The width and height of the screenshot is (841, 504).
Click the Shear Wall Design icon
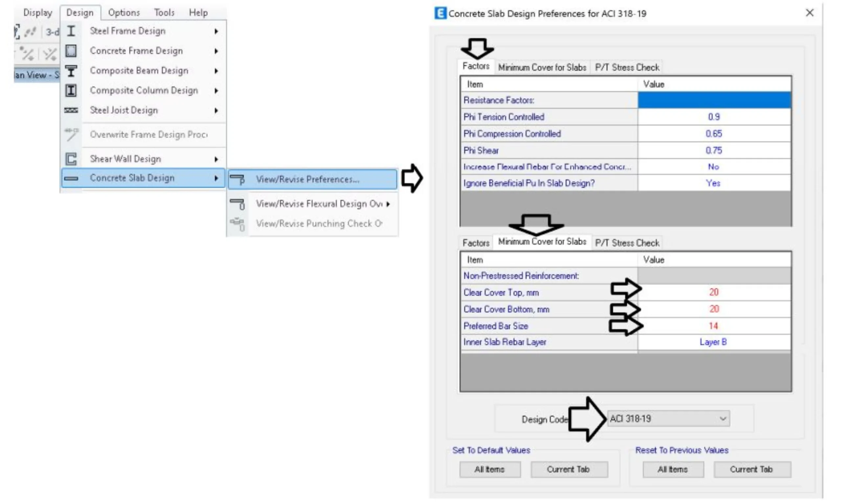click(71, 159)
